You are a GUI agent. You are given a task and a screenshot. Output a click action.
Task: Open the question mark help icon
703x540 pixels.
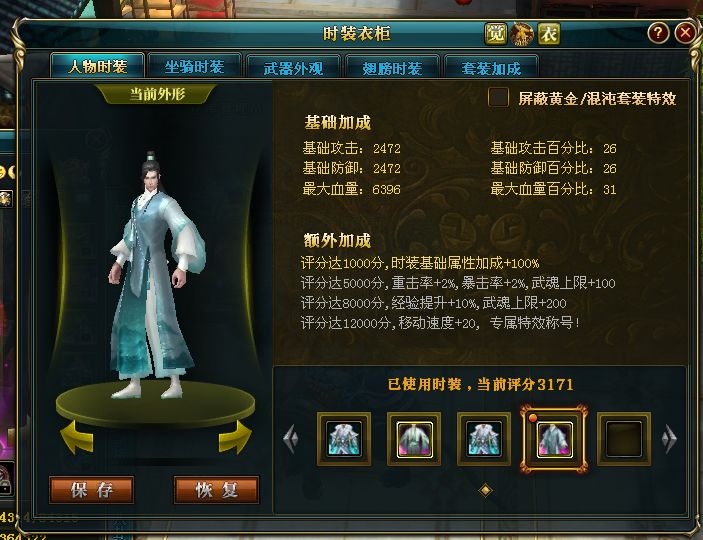[658, 33]
